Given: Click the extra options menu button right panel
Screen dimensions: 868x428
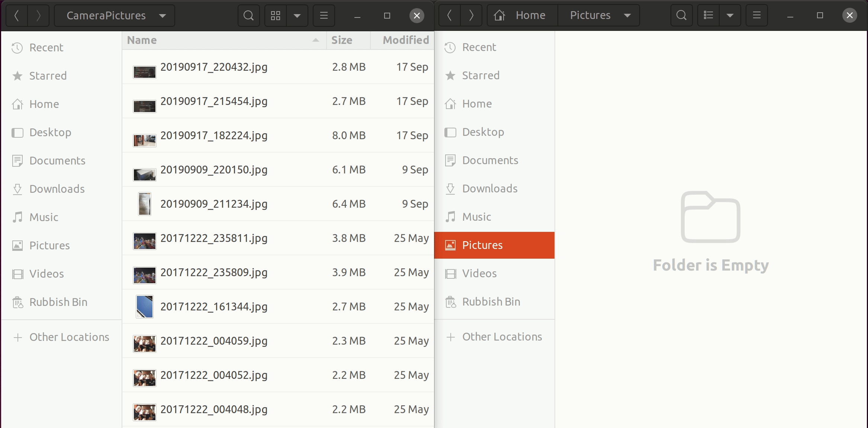Looking at the screenshot, I should (756, 15).
